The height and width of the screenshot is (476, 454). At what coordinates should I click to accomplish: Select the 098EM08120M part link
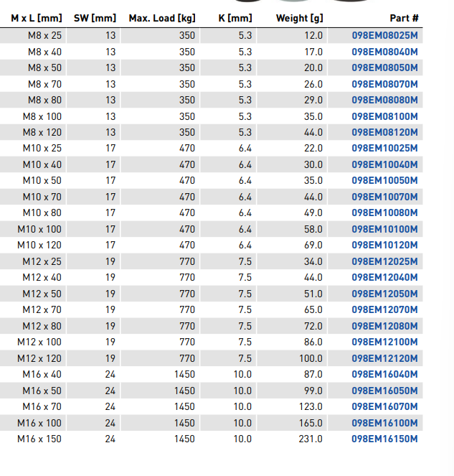coord(384,133)
